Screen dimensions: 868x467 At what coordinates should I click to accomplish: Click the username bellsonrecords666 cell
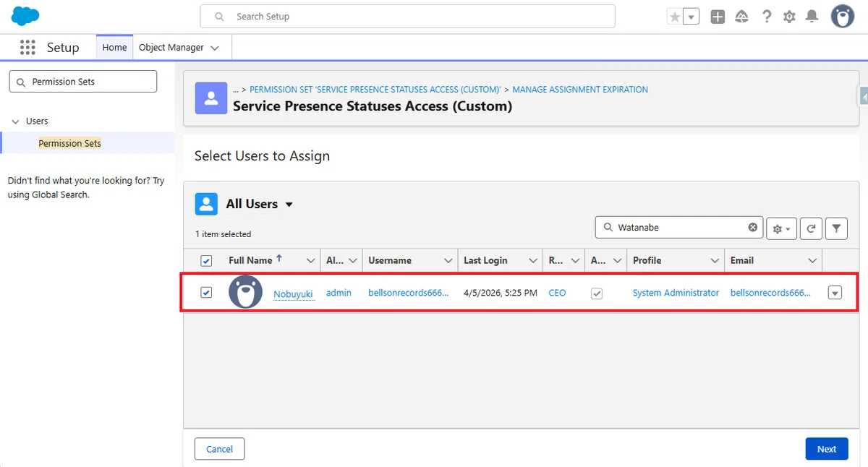pyautogui.click(x=409, y=293)
